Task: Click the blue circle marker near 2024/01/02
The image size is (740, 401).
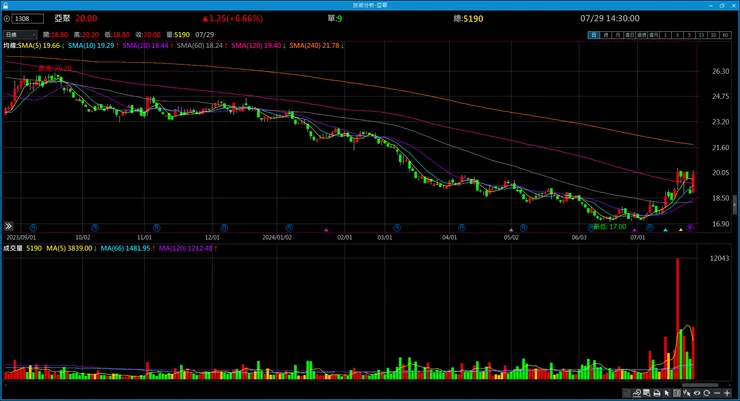Action: point(289,227)
